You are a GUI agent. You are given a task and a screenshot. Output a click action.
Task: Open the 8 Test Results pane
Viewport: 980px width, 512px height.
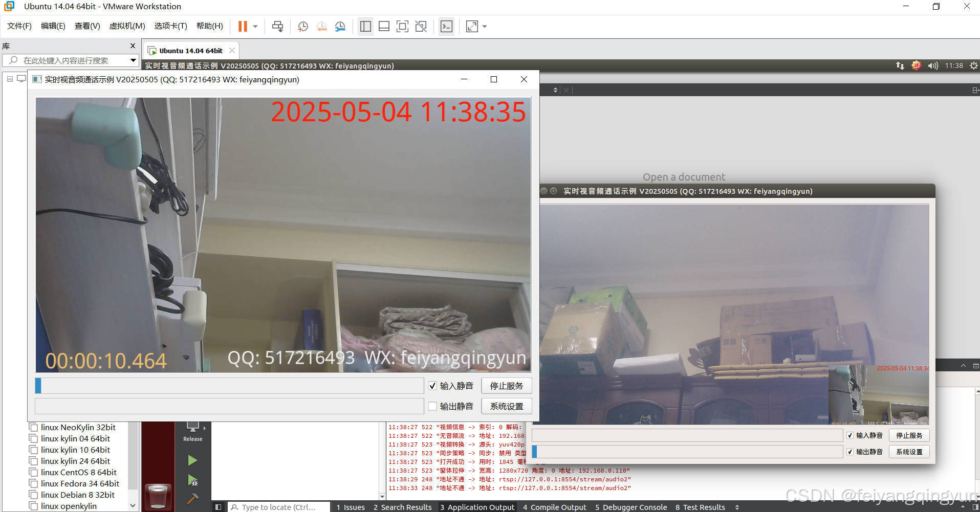pyautogui.click(x=700, y=507)
